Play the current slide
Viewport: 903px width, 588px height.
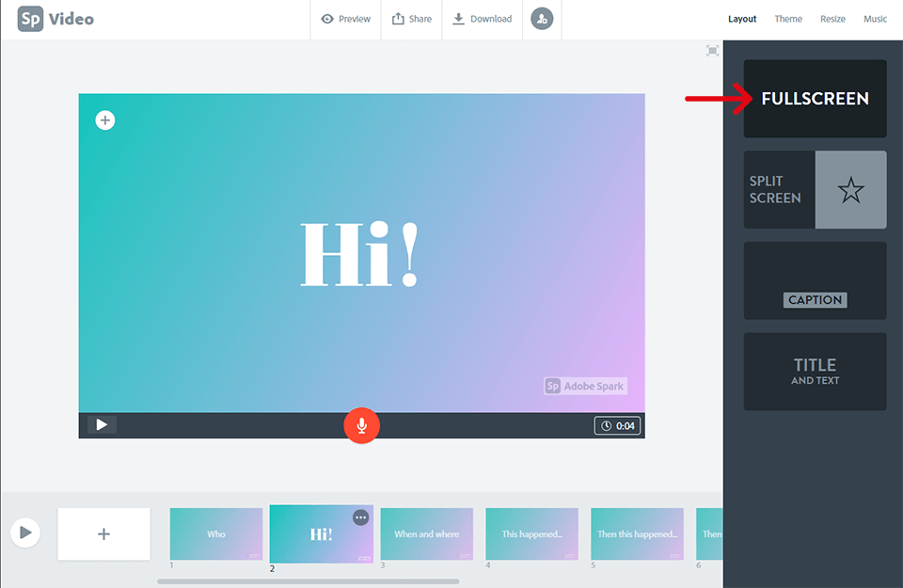(102, 425)
